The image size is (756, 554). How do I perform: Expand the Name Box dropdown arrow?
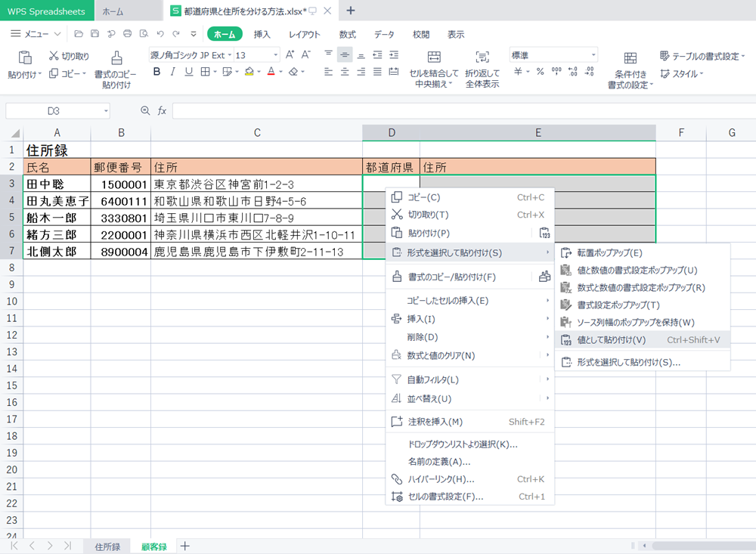(106, 111)
